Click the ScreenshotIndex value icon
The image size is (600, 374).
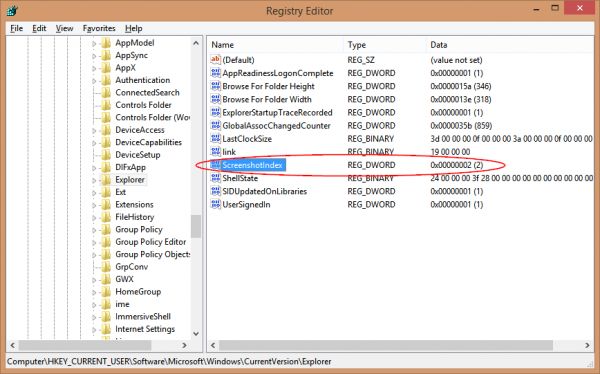tap(215, 165)
